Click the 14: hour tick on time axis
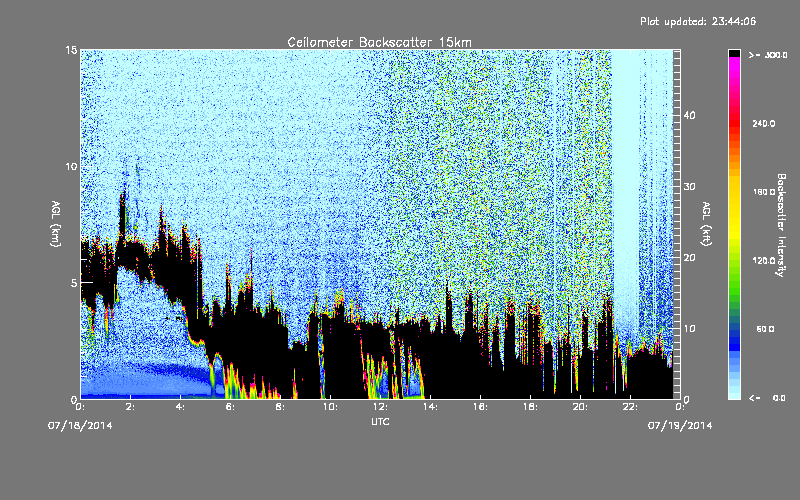The height and width of the screenshot is (500, 800). pyautogui.click(x=430, y=407)
